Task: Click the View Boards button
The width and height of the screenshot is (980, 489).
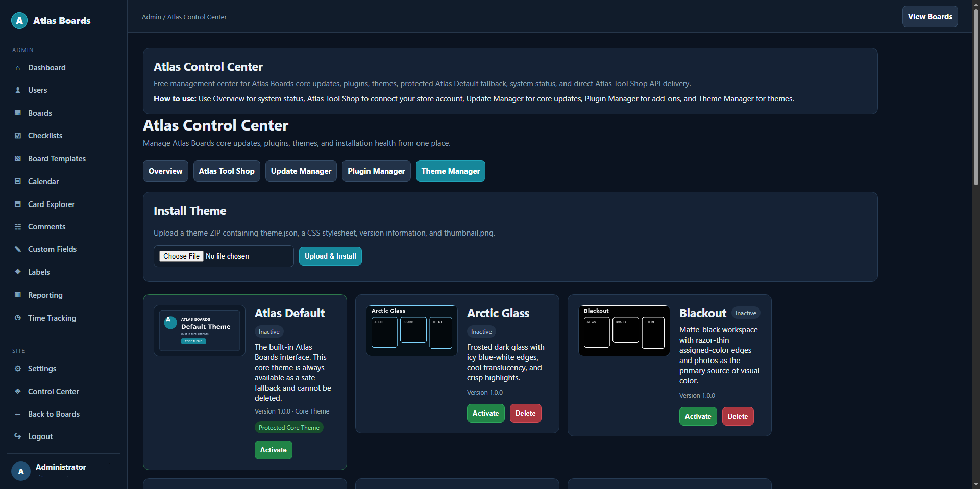Action: [x=930, y=16]
